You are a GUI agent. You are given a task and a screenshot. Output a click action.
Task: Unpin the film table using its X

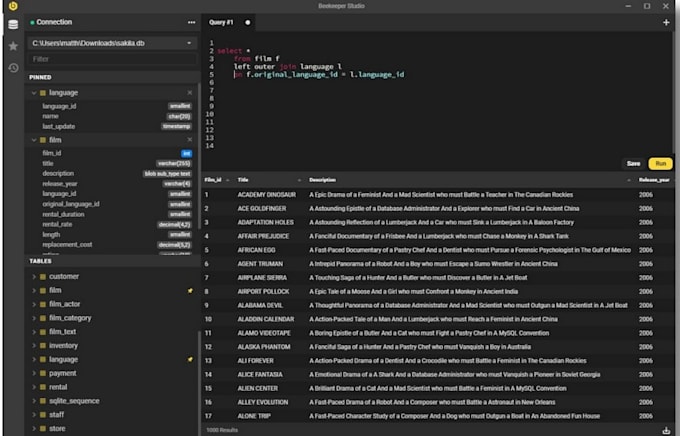point(190,140)
